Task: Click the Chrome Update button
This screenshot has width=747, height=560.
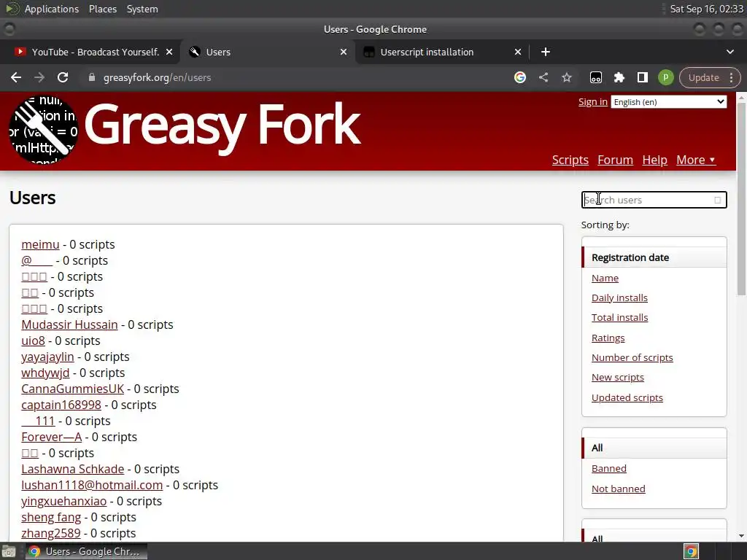Action: tap(704, 77)
